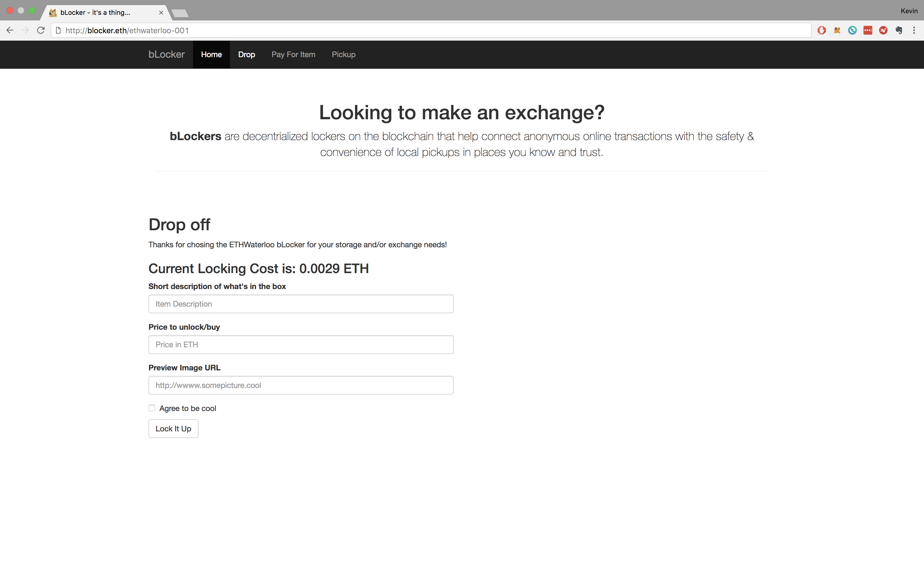Check the Agree to be cool checkbox

152,408
